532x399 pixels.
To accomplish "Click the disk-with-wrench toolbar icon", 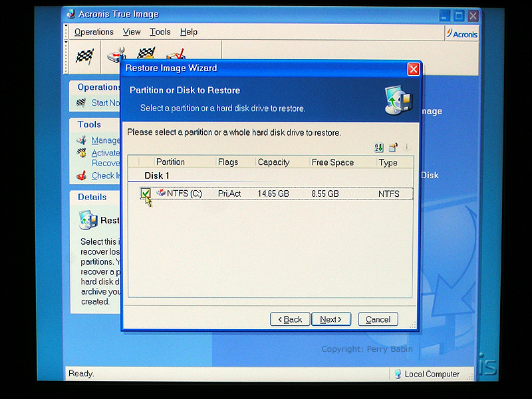I will (x=116, y=55).
